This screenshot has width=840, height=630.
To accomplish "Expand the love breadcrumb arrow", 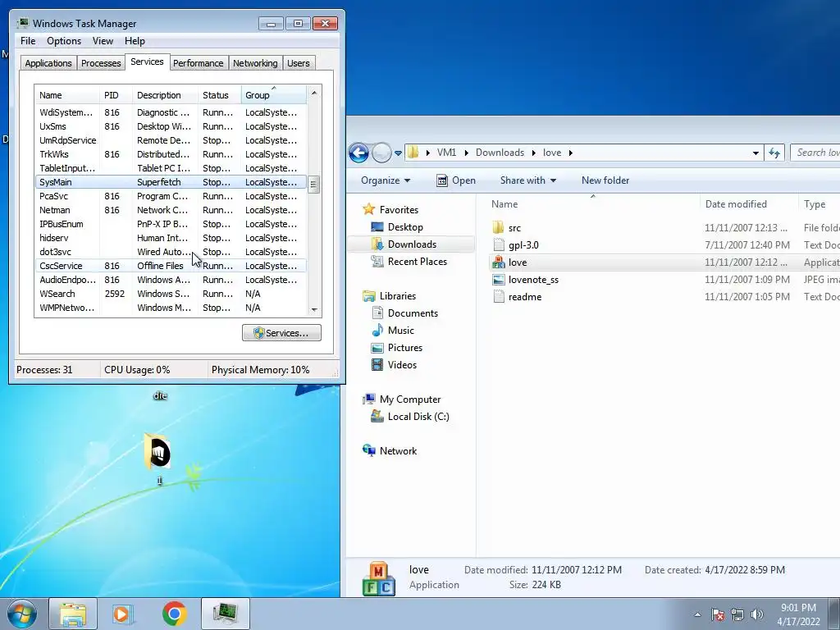I will (571, 153).
